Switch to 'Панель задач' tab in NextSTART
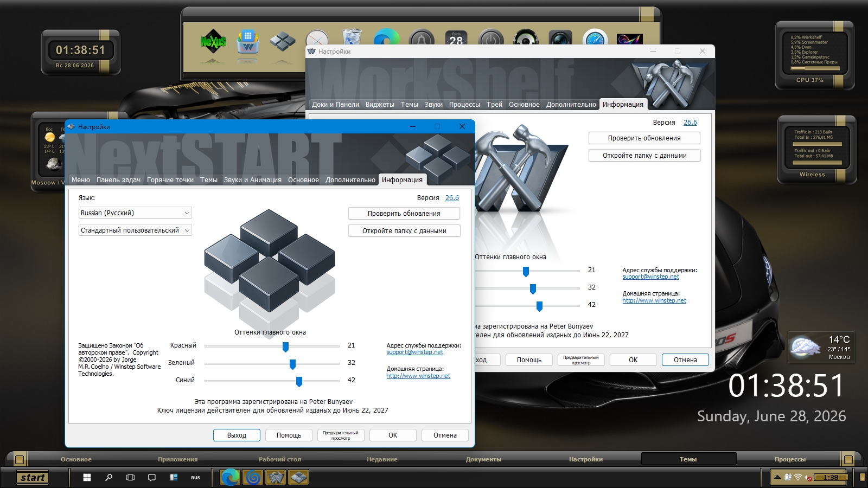Viewport: 868px width, 488px height. tap(118, 180)
